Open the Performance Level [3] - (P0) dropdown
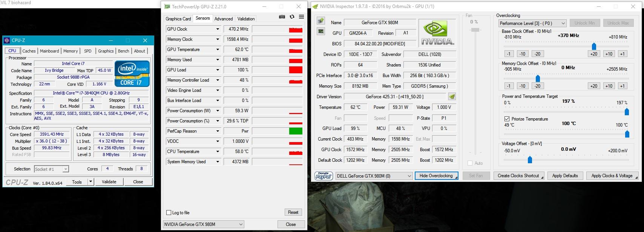The height and width of the screenshot is (232, 644). (x=532, y=23)
